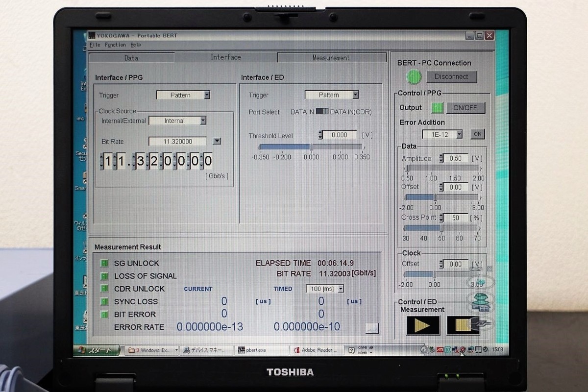Turn Error Addition ON
This screenshot has height=392, width=588.
point(477,134)
